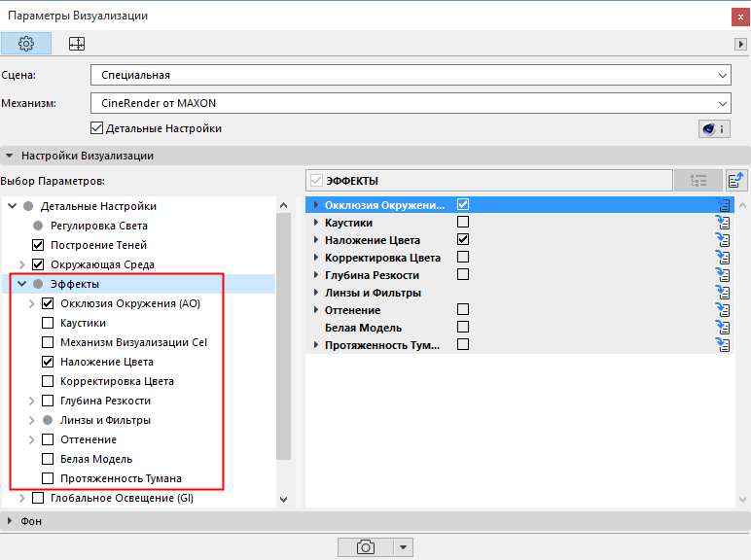Uncheck Окклюзия Окружения (AO) in tree

48,303
